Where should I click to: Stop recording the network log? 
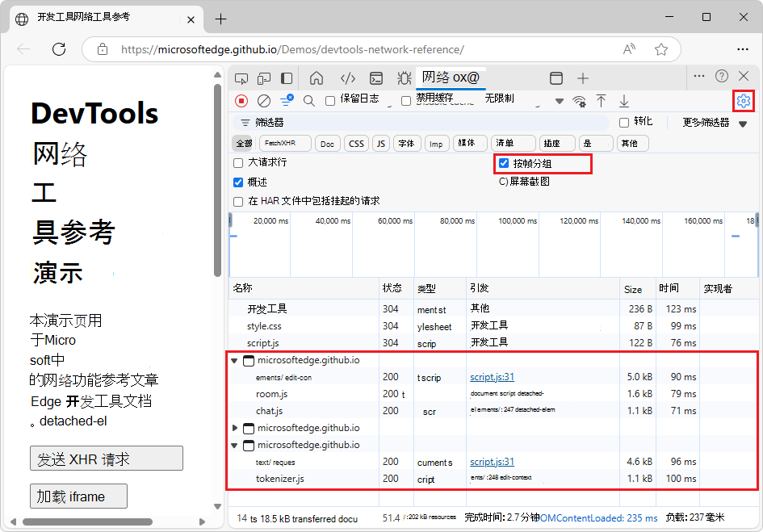(240, 101)
